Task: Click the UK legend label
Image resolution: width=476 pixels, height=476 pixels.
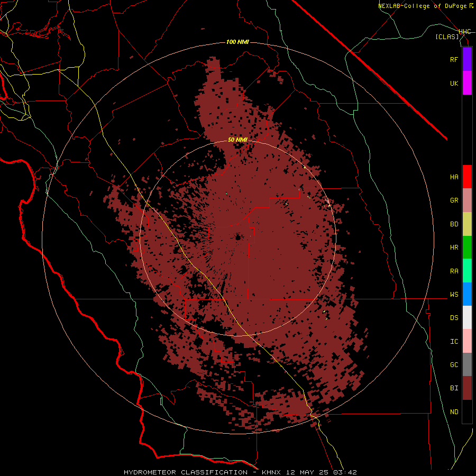Action: click(454, 83)
